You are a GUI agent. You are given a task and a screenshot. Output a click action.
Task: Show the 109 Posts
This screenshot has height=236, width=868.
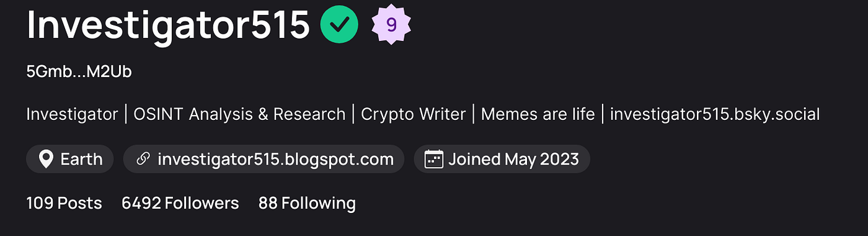pos(64,203)
